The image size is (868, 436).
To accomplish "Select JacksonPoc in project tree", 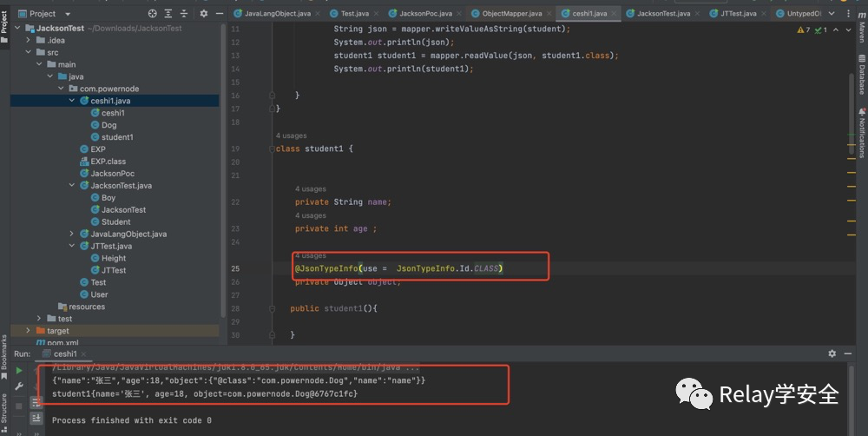I will pyautogui.click(x=112, y=174).
